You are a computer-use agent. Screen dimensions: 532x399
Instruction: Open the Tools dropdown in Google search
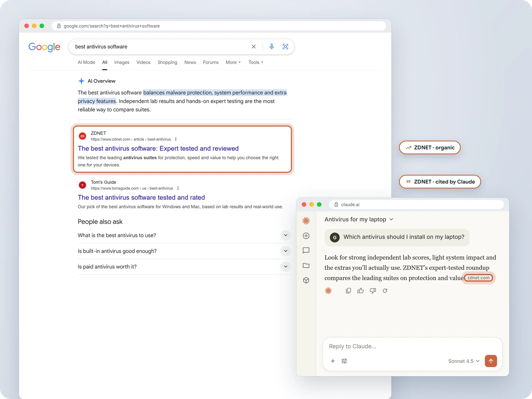[256, 62]
